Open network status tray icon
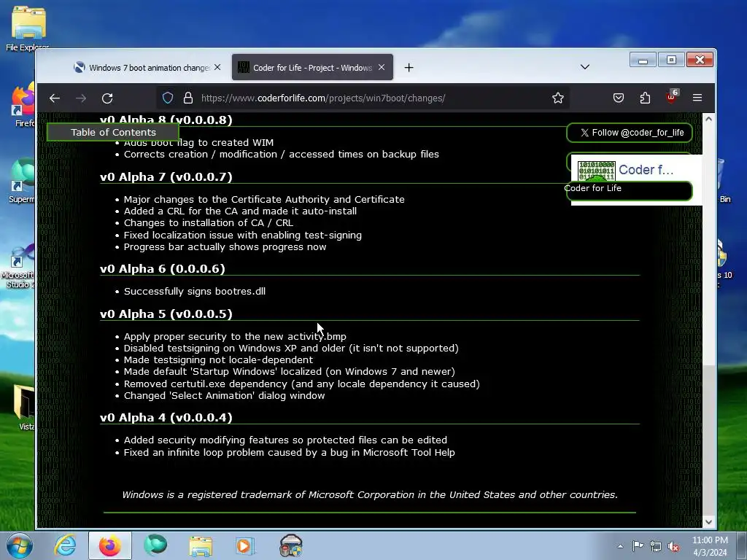This screenshot has height=560, width=747. [656, 547]
